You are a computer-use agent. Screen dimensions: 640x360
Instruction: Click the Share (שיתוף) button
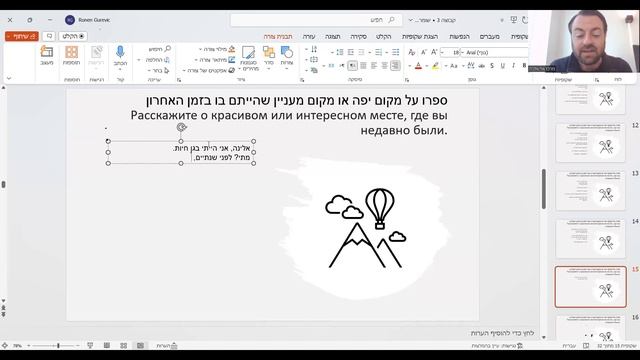point(22,36)
